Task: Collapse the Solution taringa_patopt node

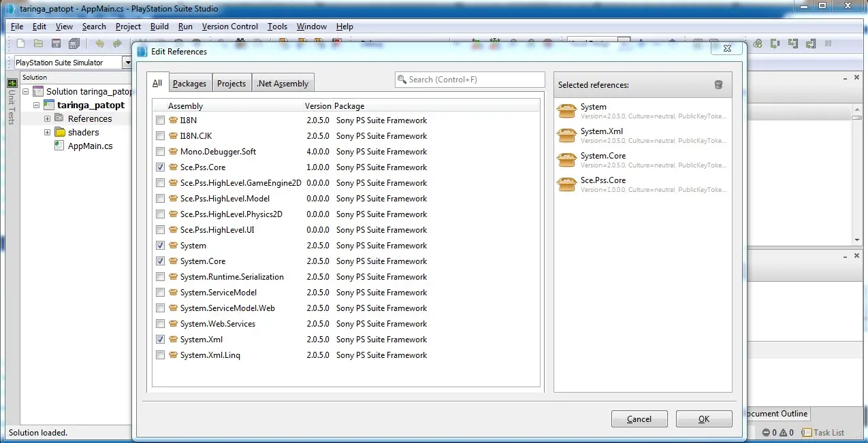Action: coord(25,91)
